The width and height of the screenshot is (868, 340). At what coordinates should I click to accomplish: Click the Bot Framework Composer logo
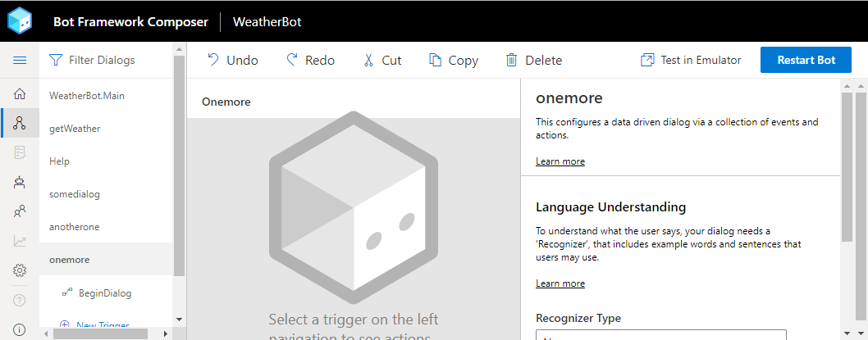pyautogui.click(x=20, y=21)
